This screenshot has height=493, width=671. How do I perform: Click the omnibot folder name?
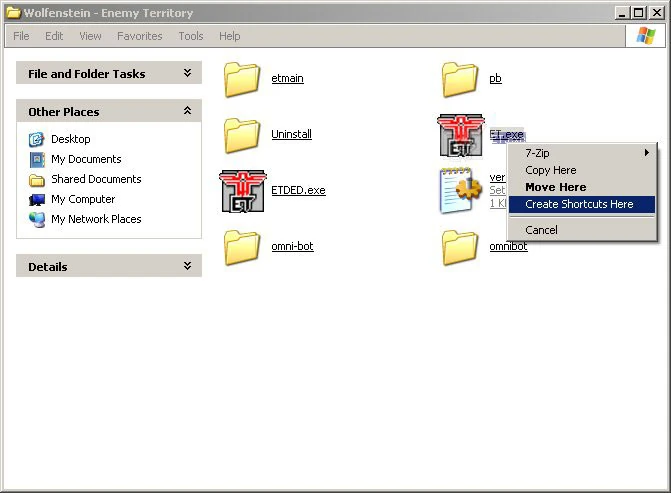tap(508, 246)
